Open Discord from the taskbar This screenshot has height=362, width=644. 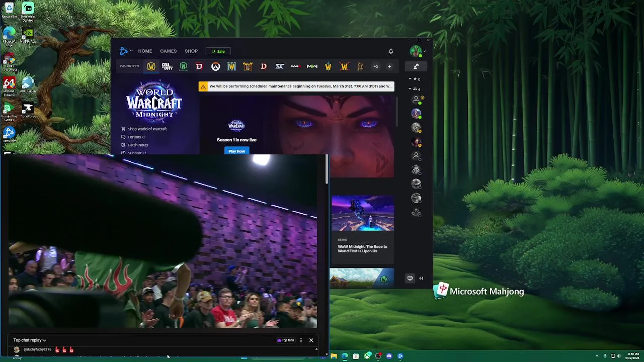pos(389,356)
